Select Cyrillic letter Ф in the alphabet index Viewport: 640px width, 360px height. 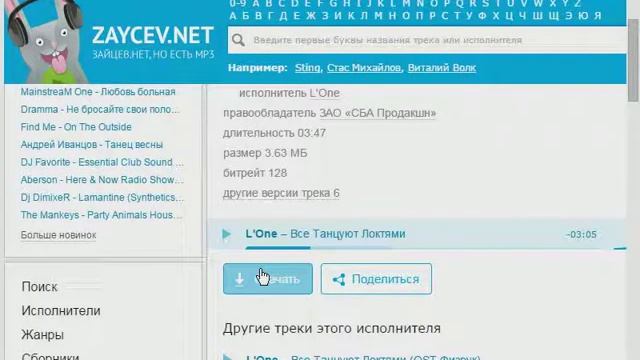point(482,16)
